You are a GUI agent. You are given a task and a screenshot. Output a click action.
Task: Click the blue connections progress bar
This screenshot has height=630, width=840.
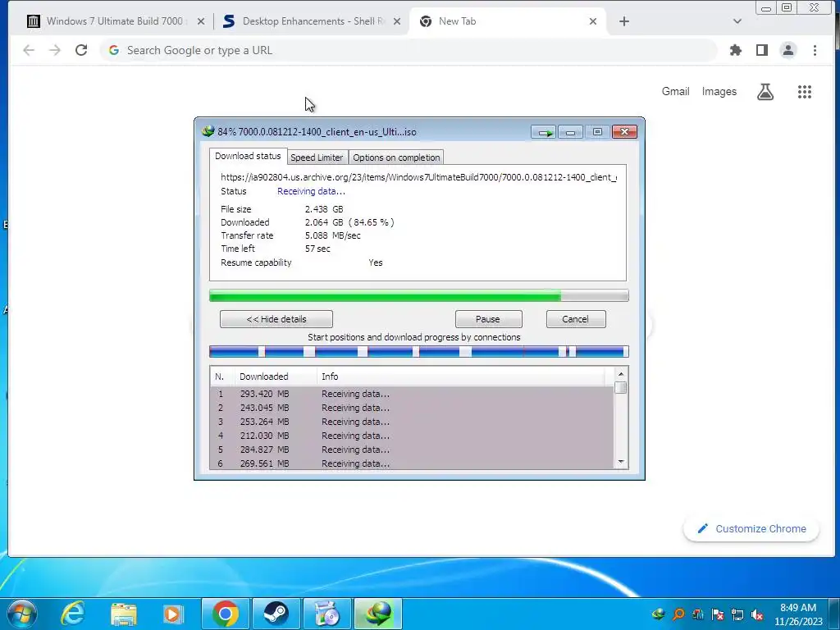pyautogui.click(x=419, y=351)
